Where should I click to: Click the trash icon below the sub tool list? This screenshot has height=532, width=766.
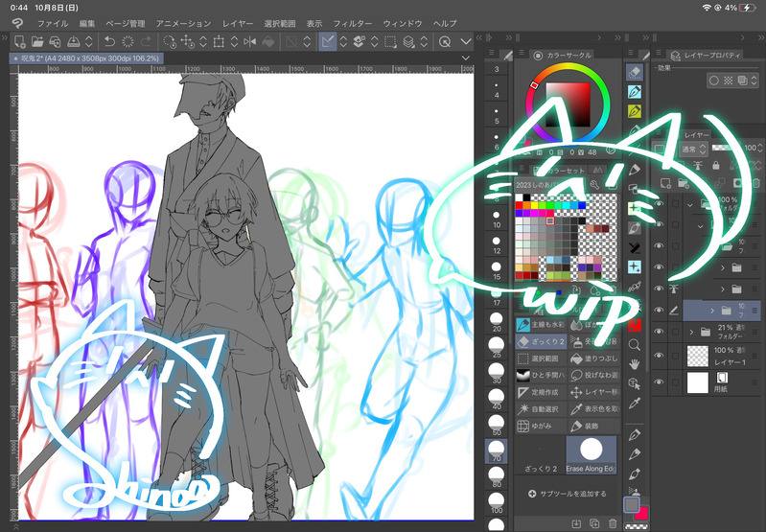click(612, 523)
